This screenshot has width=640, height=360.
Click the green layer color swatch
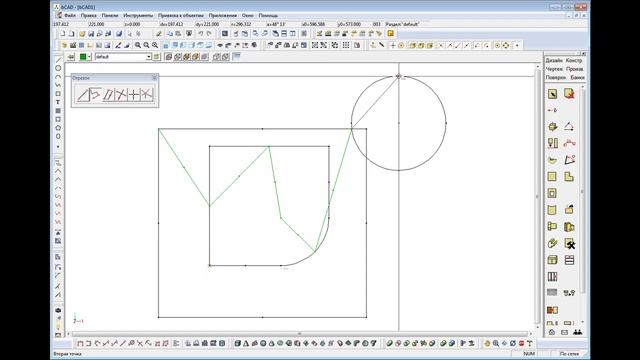pos(83,57)
